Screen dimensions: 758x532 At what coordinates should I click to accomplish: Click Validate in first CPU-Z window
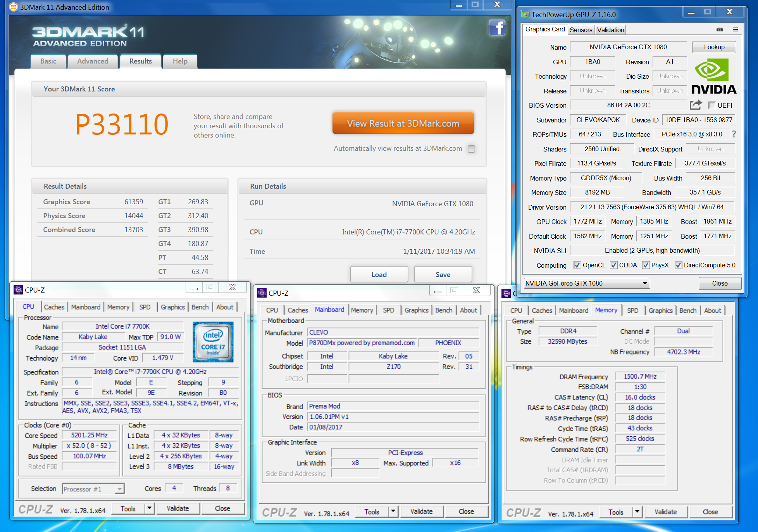(178, 508)
